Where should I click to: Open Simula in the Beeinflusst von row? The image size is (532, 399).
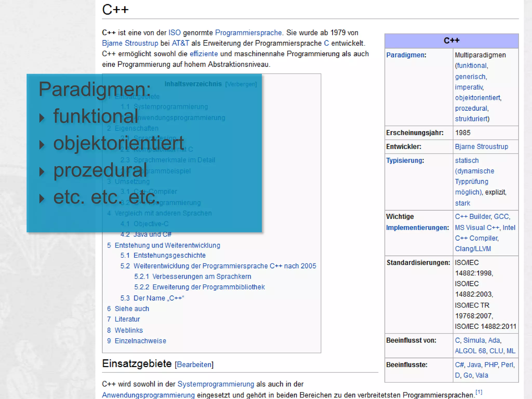point(474,341)
